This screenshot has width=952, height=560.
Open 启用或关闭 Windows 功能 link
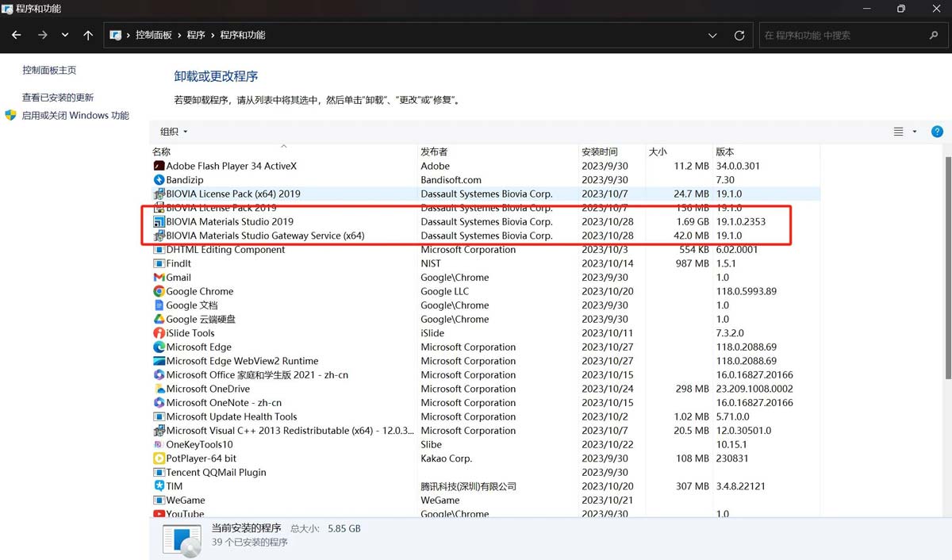coord(75,115)
